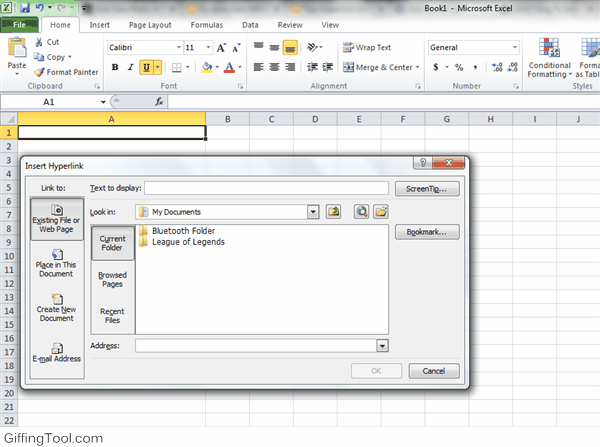This screenshot has height=447, width=600.
Task: Toggle Bold formatting
Action: click(x=115, y=67)
